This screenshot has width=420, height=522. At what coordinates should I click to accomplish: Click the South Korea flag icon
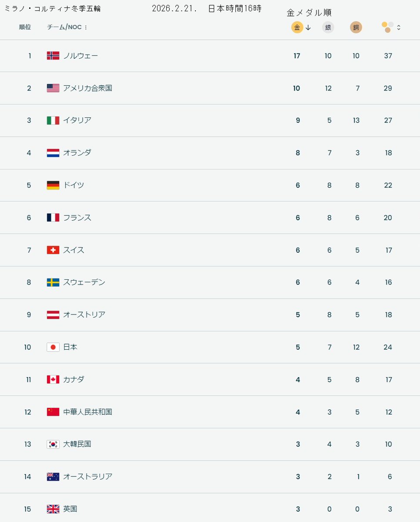(53, 444)
